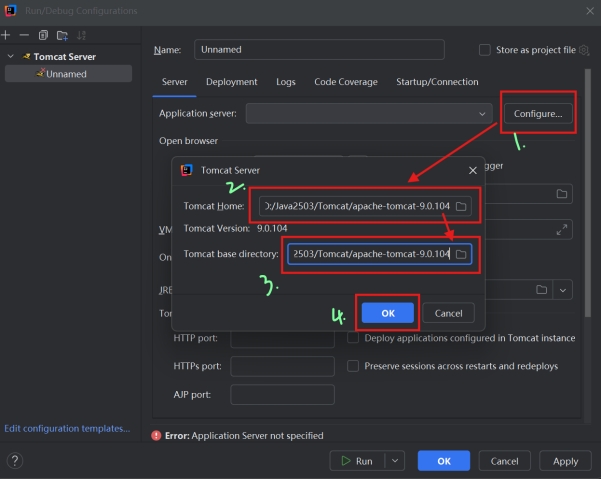The height and width of the screenshot is (479, 601).
Task: Cancel the Tomcat Server dialog
Action: (448, 313)
